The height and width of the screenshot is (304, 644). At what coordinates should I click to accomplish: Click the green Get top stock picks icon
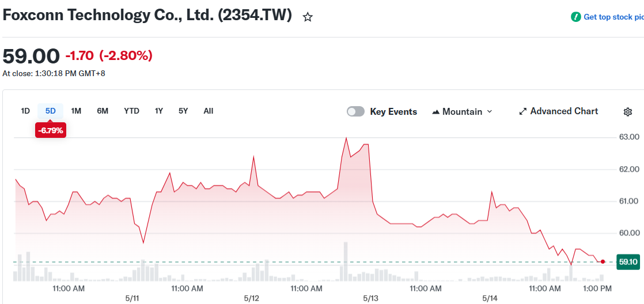(x=576, y=17)
